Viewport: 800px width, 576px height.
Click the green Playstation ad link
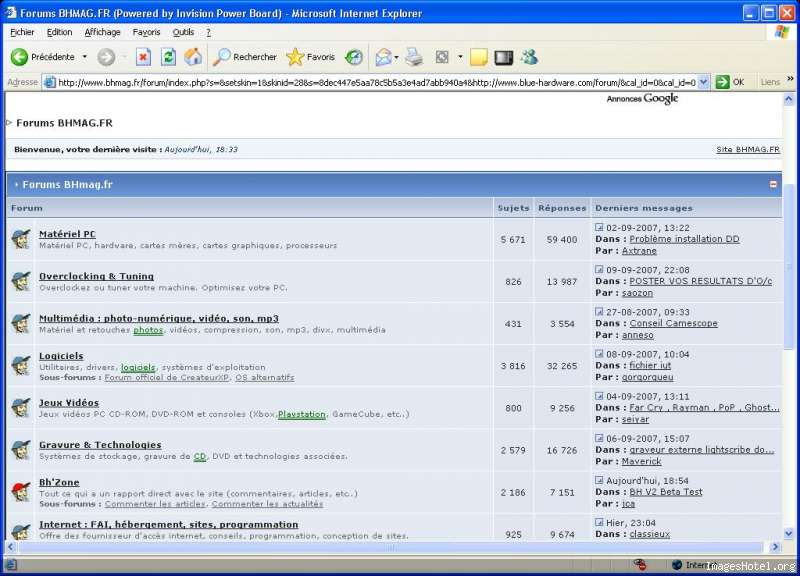(302, 414)
